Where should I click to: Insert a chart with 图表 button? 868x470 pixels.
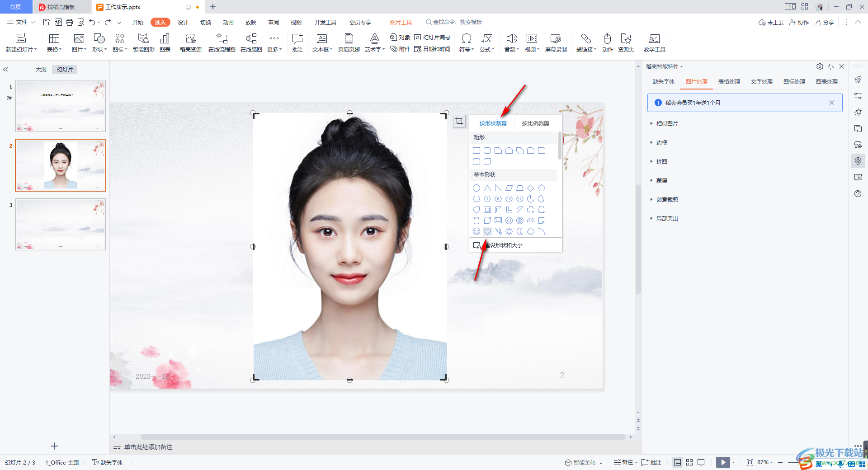coord(165,43)
